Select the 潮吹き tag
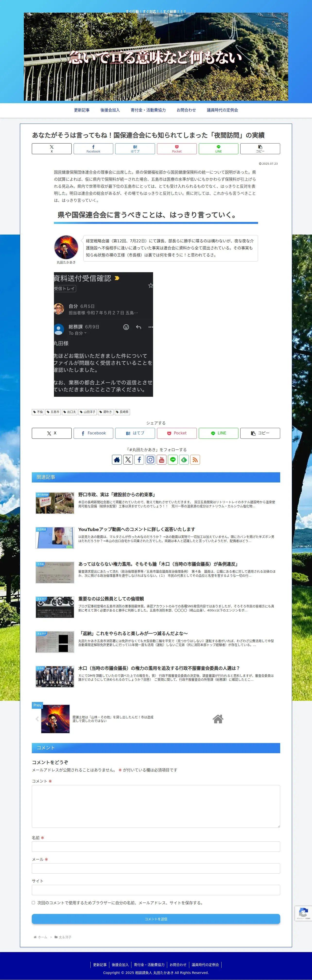The height and width of the screenshot is (980, 312). [x=106, y=412]
